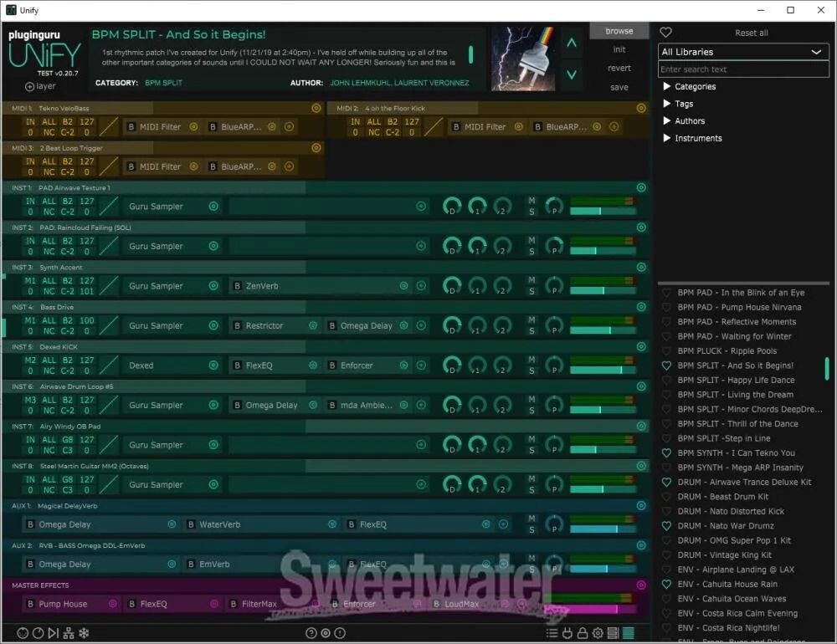The width and height of the screenshot is (837, 644).
Task: Open settings with the bottom gear icon
Action: point(598,633)
